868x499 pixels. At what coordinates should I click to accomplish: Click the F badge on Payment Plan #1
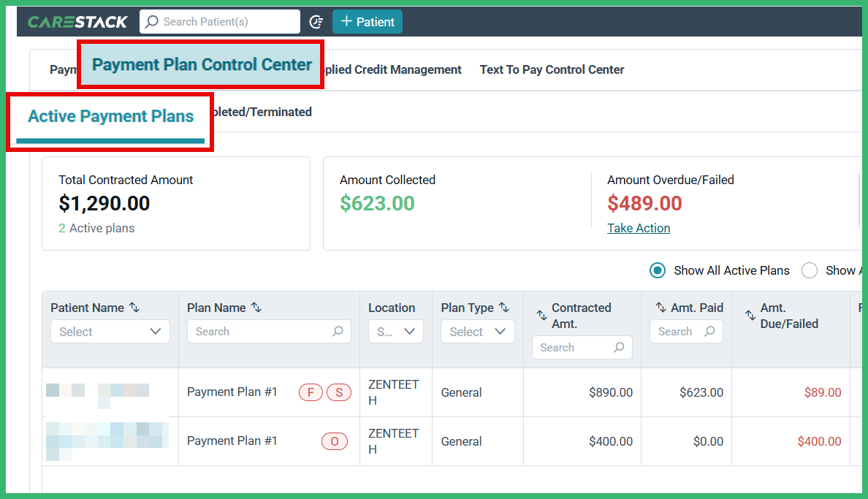coord(311,392)
